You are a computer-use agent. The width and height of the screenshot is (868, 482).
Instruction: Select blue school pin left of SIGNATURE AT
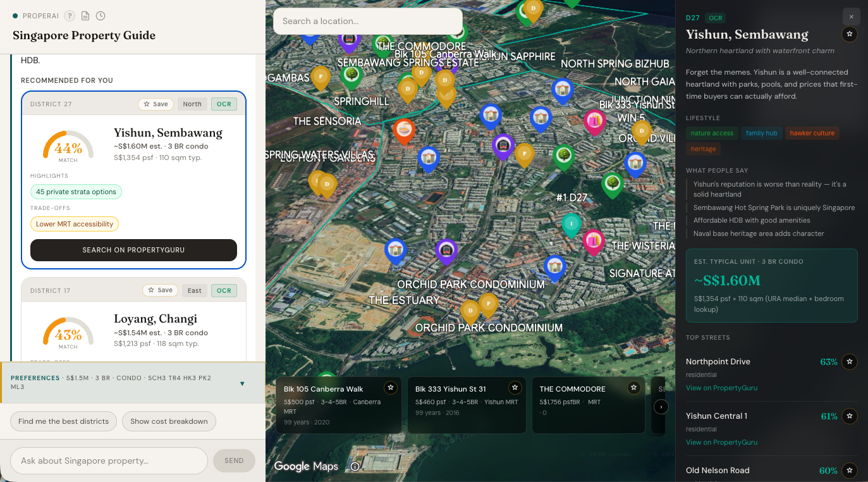(x=554, y=268)
